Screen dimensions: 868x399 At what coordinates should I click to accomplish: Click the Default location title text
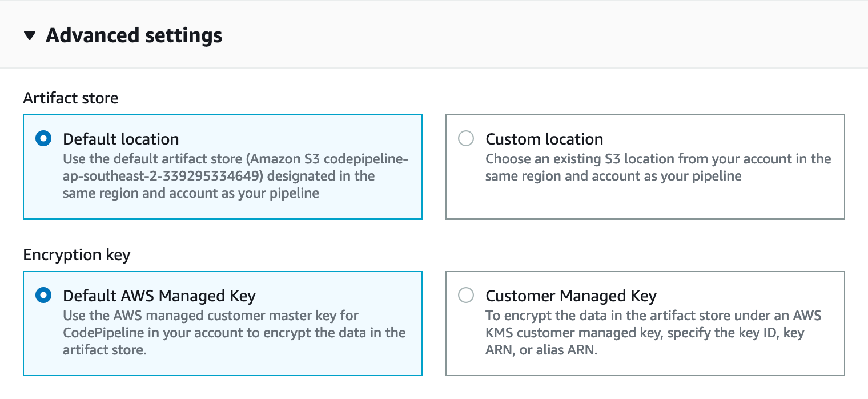point(120,139)
